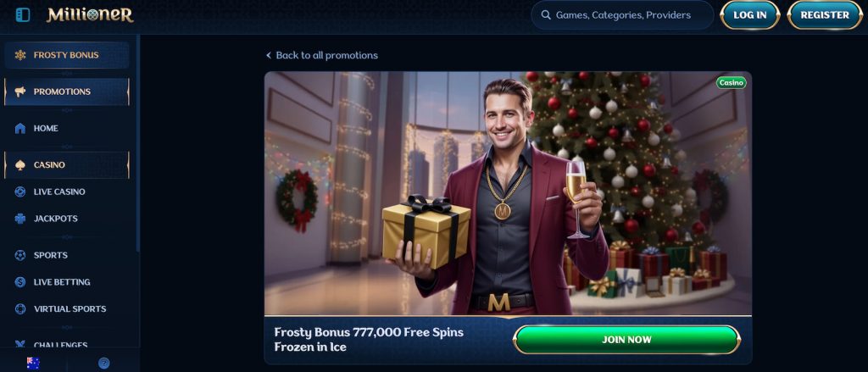The image size is (868, 372).
Task: Click the Frosty Bonus promotion banner image
Action: point(508,193)
